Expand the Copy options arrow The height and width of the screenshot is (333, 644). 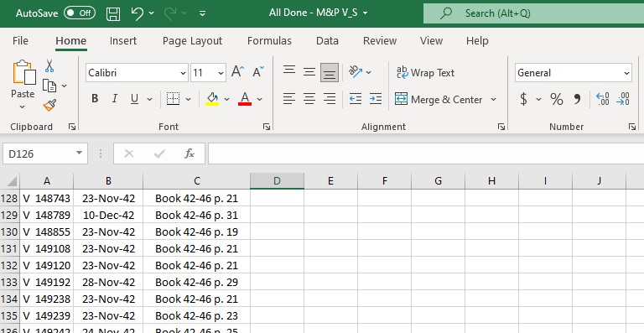click(x=64, y=86)
